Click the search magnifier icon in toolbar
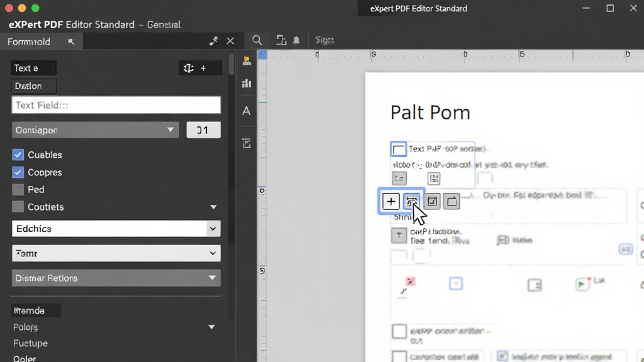Image resolution: width=644 pixels, height=362 pixels. point(257,40)
